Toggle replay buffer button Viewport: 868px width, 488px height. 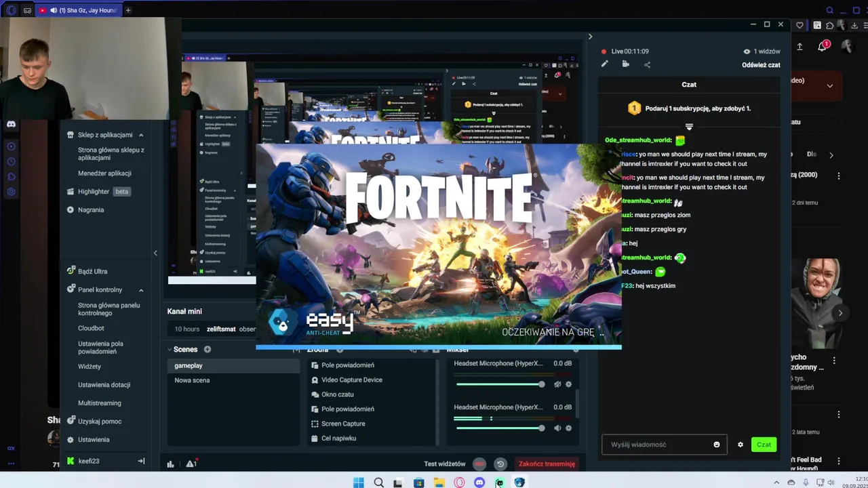tap(500, 464)
